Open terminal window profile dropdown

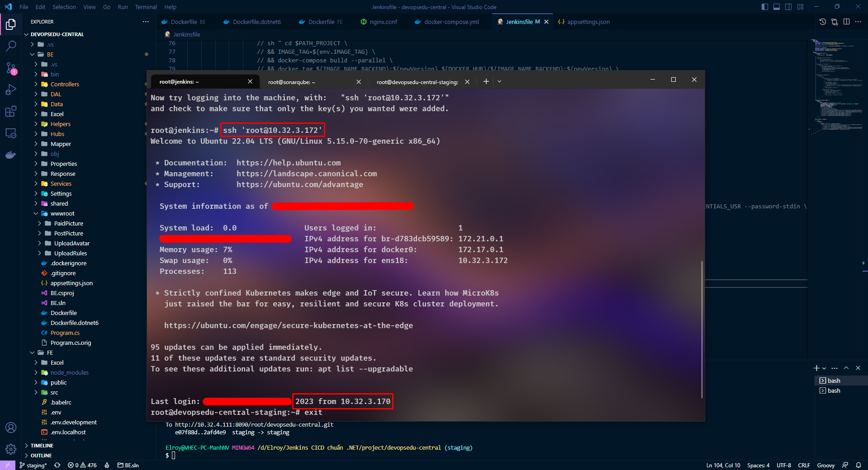(x=499, y=81)
